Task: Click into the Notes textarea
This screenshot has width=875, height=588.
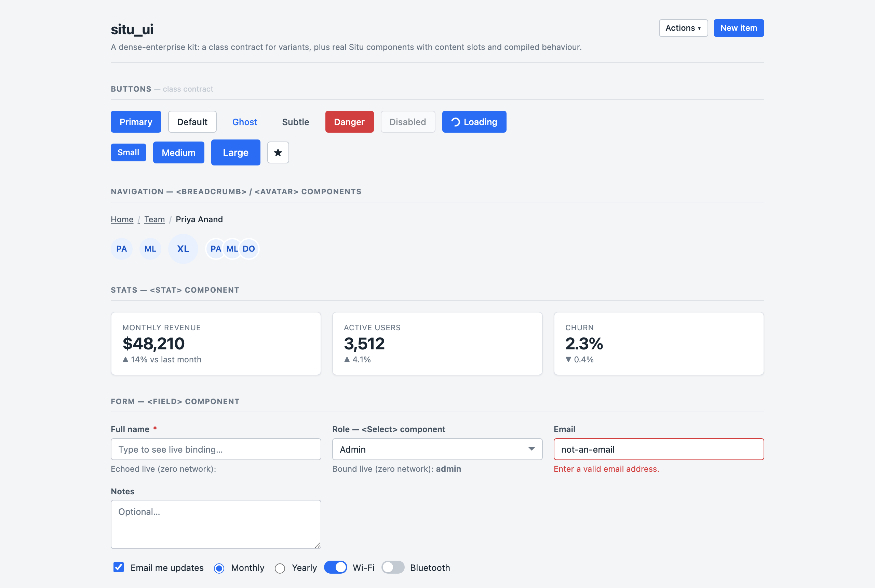Action: coord(216,524)
